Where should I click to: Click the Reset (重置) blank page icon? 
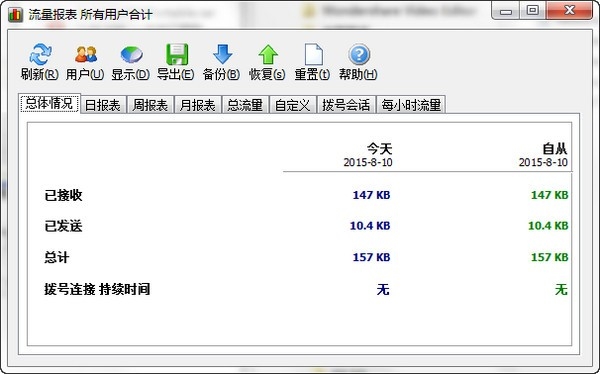tap(313, 54)
